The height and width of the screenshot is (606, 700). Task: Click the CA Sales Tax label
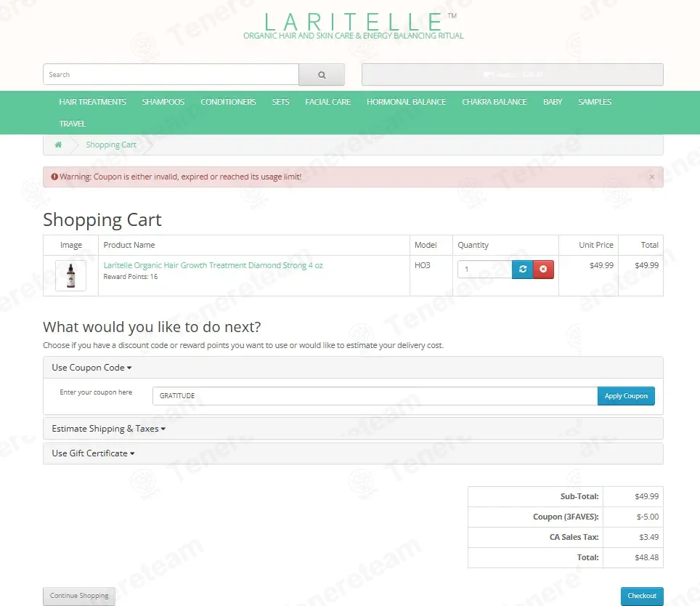tap(574, 537)
